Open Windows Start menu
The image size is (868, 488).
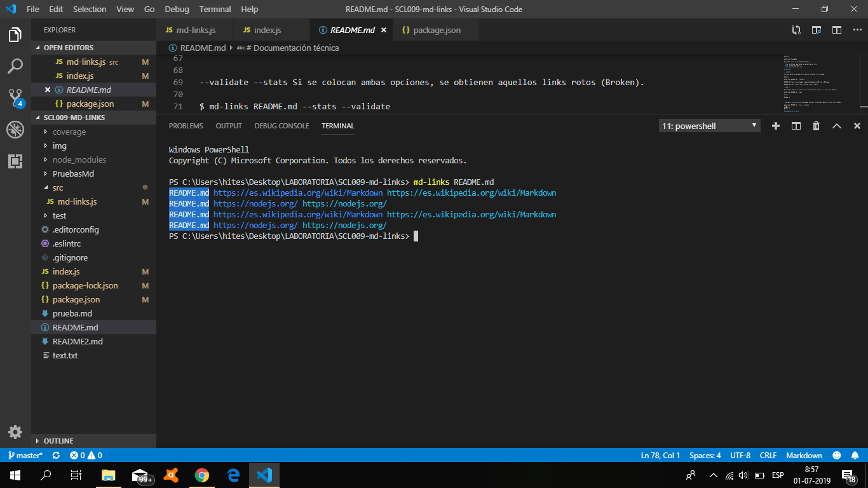click(15, 475)
